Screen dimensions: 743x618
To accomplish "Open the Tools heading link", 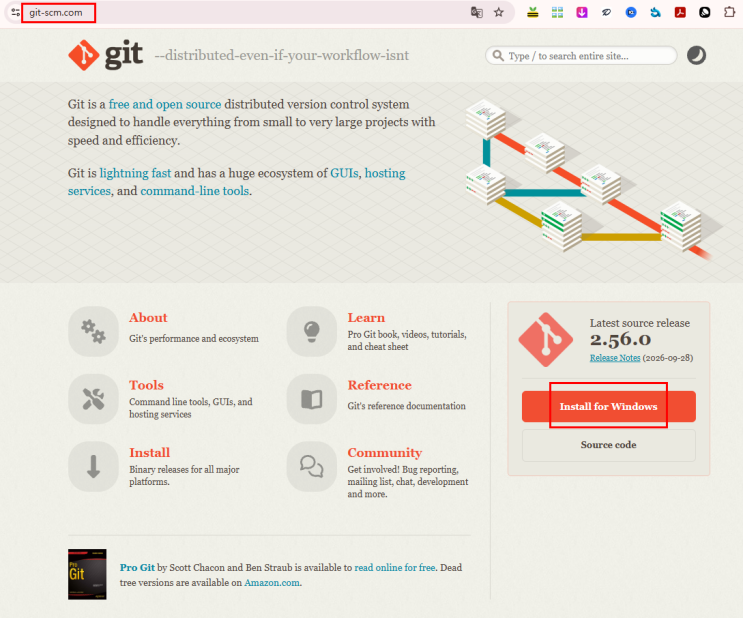I will tap(146, 385).
